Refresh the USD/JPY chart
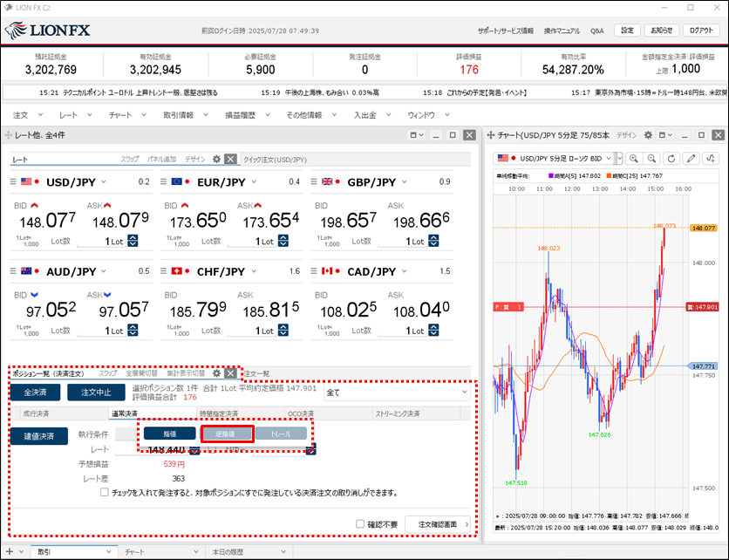The image size is (729, 560). pyautogui.click(x=671, y=158)
